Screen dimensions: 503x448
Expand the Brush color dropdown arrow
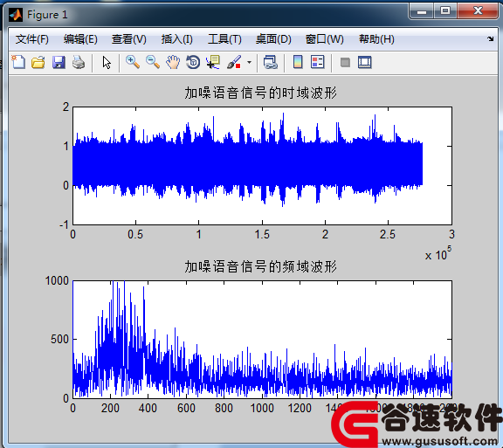click(249, 62)
